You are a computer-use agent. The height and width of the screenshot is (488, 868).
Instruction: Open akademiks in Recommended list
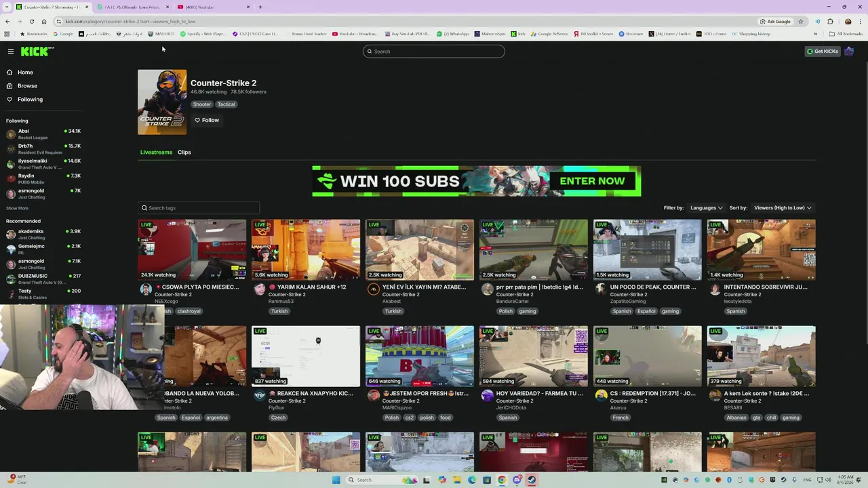click(x=43, y=234)
